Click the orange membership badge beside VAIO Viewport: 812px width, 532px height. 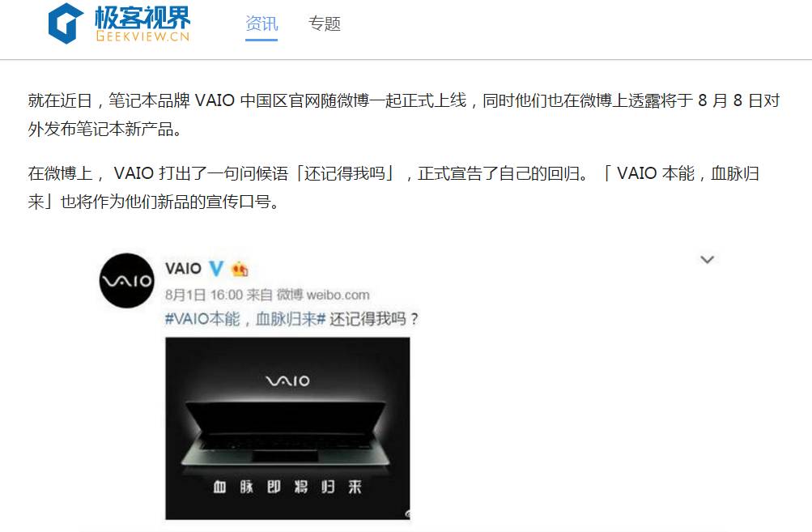click(240, 269)
